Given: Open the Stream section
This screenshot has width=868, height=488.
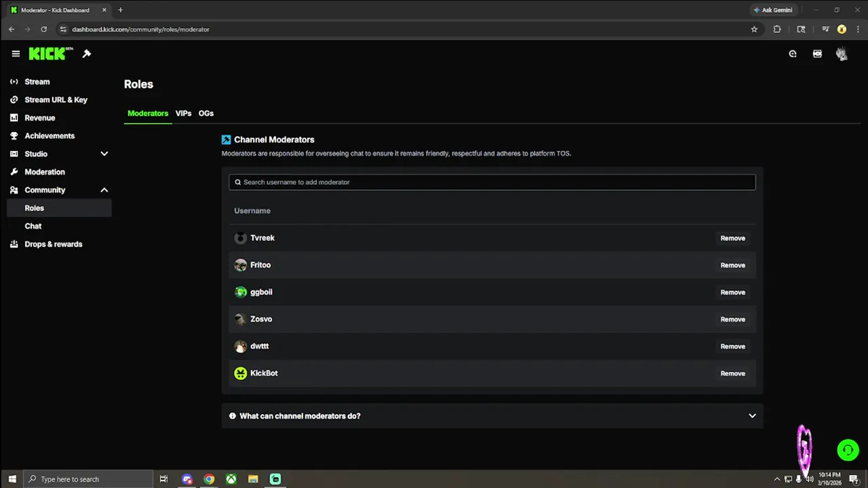Looking at the screenshot, I should click(37, 81).
